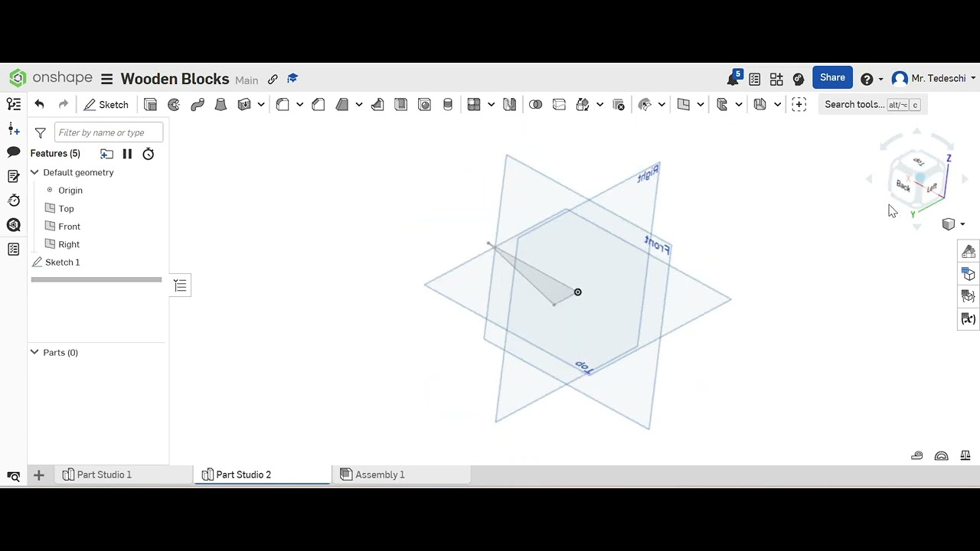This screenshot has width=980, height=551.
Task: Expand the fillet options dropdown arrow
Action: click(x=299, y=105)
